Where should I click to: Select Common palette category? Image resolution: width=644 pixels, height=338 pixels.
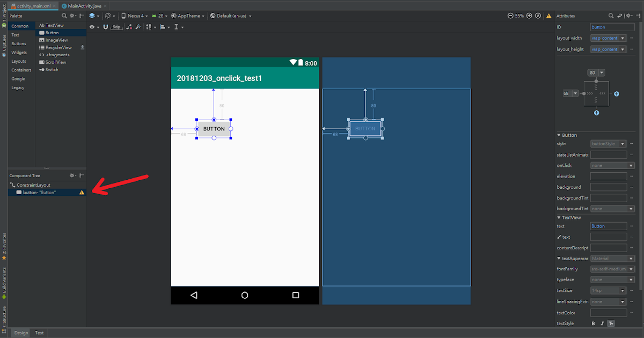point(20,26)
